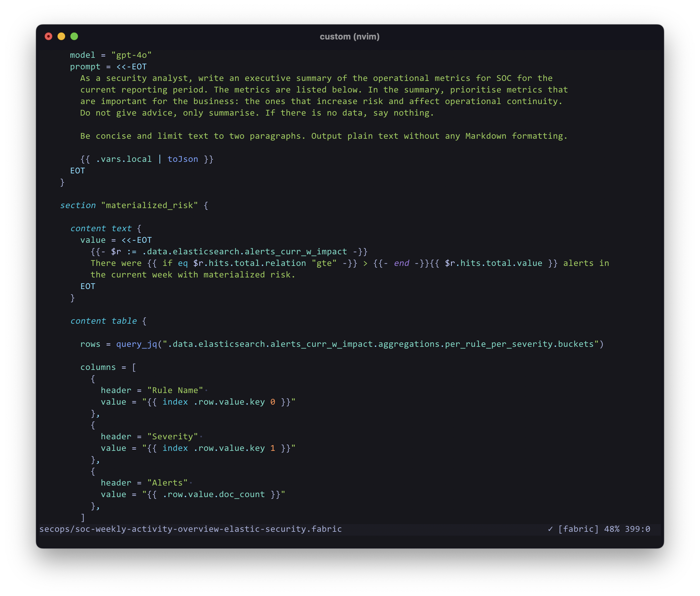Click the section "materialized_risk" heading
700x596 pixels.
click(x=134, y=205)
